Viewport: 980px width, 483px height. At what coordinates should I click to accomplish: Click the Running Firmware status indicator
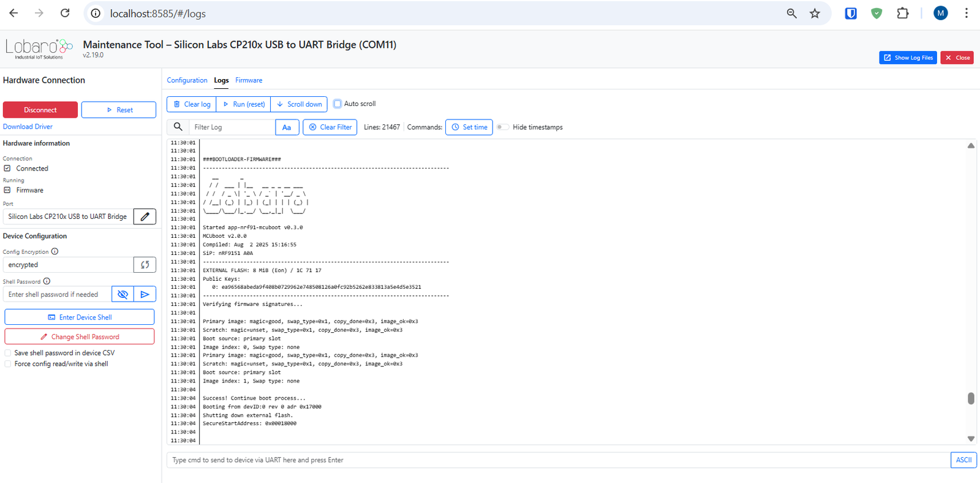tap(23, 190)
